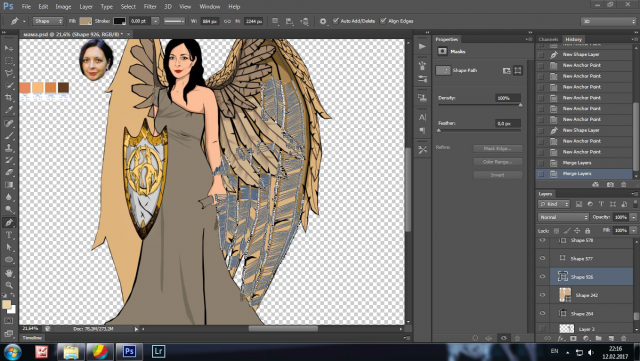Open the shape Fill color swatch
The height and width of the screenshot is (361, 640).
[x=85, y=21]
